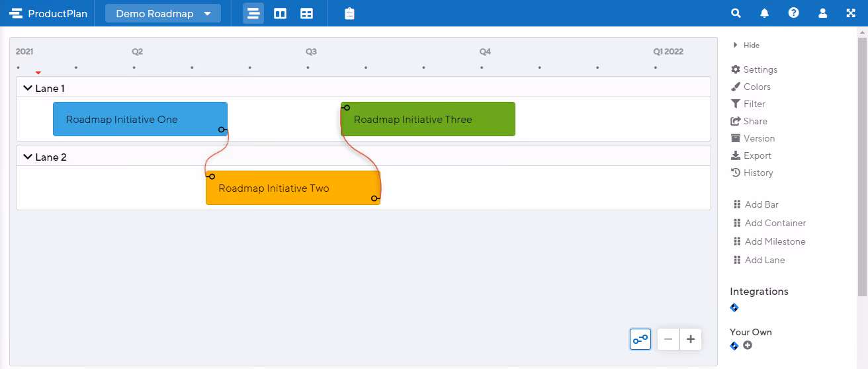868x369 pixels.
Task: Click the Add Container item
Action: [770, 223]
